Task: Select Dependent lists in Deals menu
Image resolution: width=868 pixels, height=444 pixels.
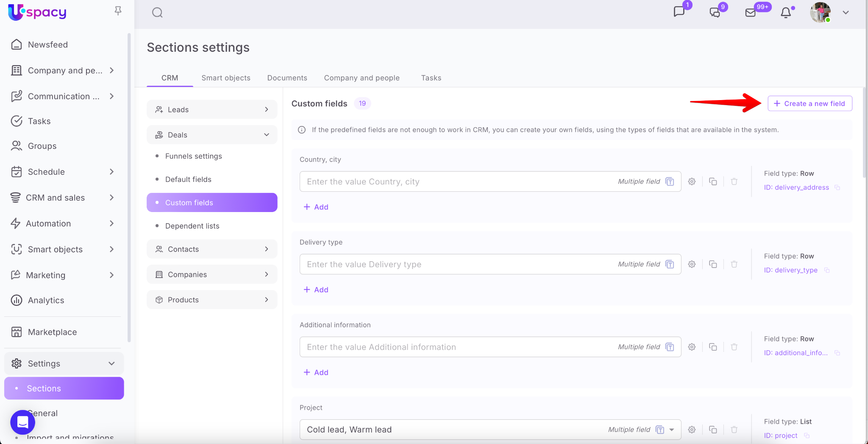Action: coord(192,226)
